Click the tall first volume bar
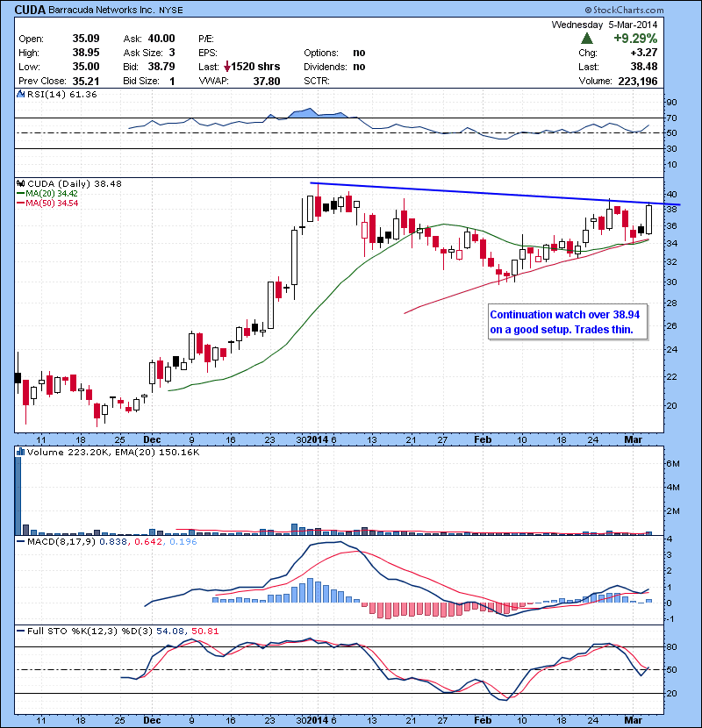Image resolution: width=702 pixels, height=728 pixels. pyautogui.click(x=18, y=496)
